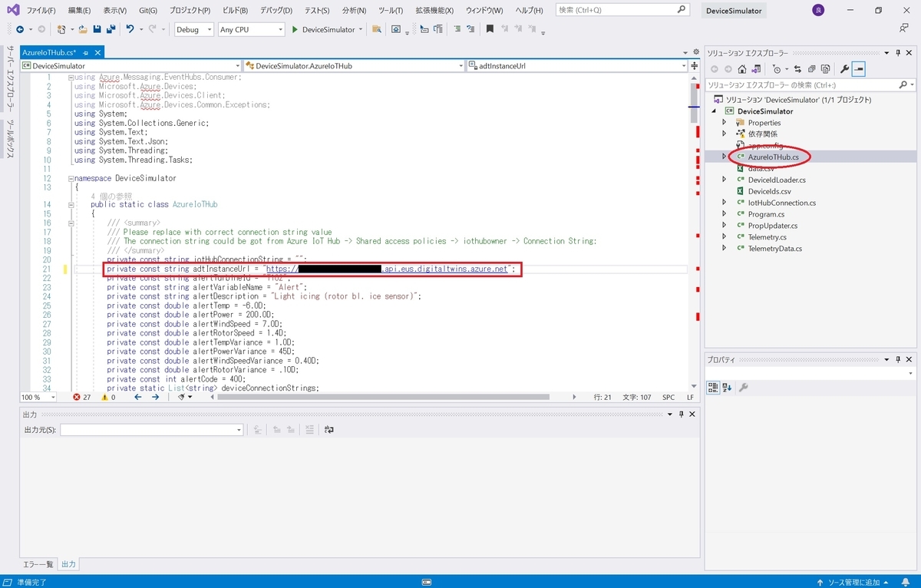Screen dimensions: 921x588
Task: Open the Debug configuration dropdown
Action: point(194,29)
